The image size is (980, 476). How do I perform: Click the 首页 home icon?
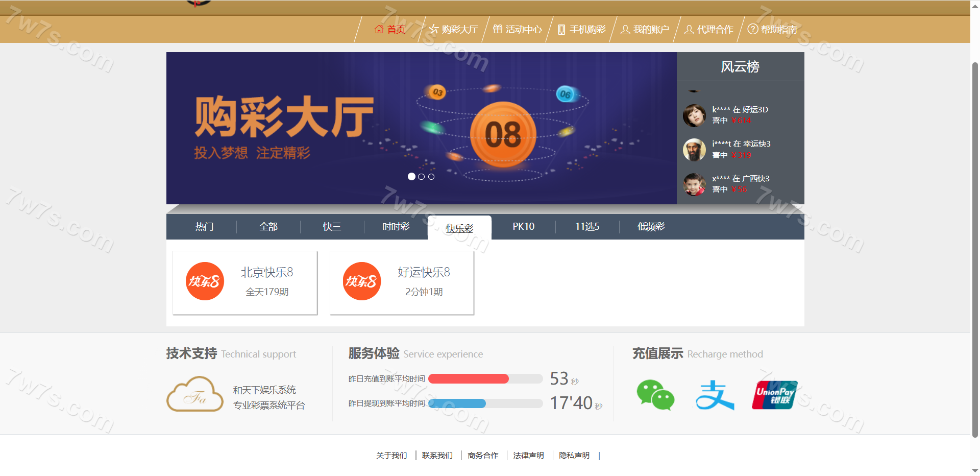[379, 30]
